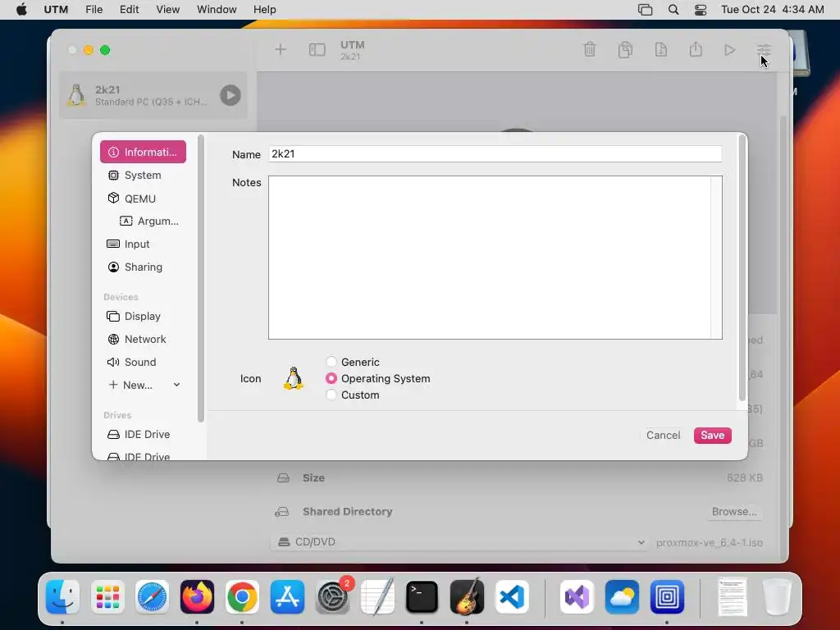Open the File menu

(x=94, y=10)
